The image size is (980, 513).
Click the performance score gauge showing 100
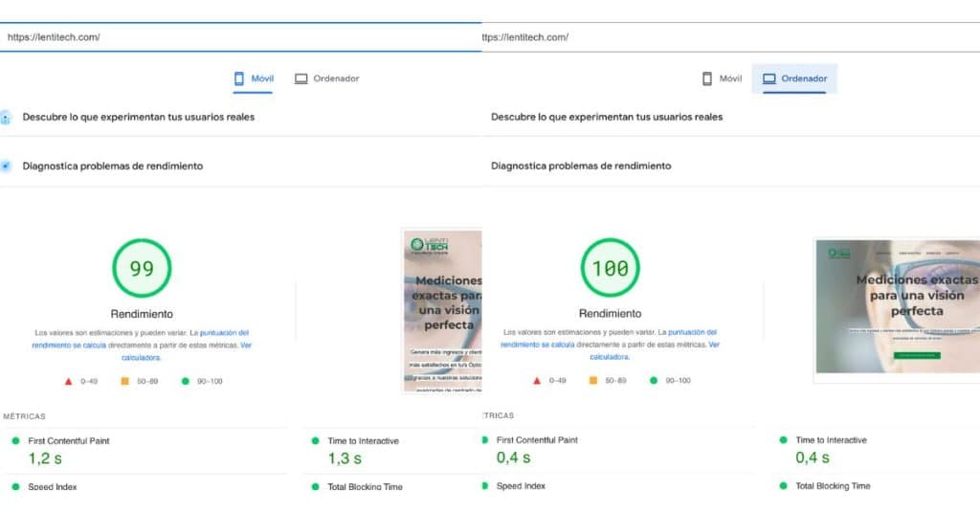coord(610,269)
